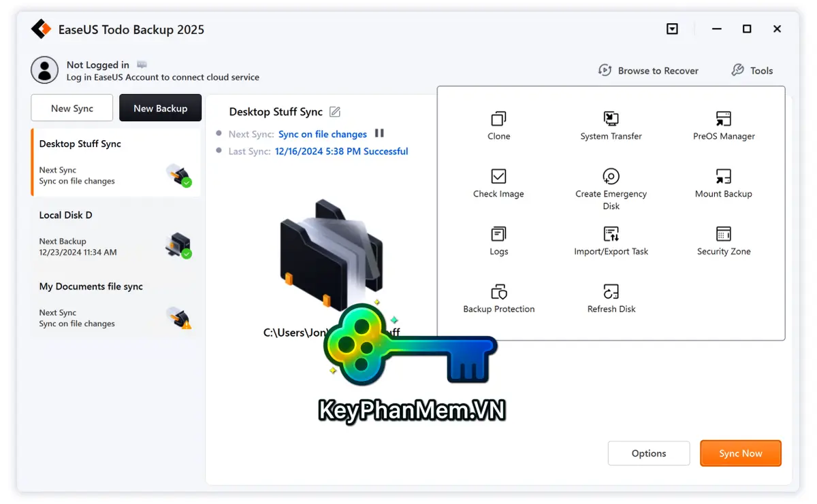
Task: Pause the Desktop Stuff Sync schedule
Action: tap(379, 133)
